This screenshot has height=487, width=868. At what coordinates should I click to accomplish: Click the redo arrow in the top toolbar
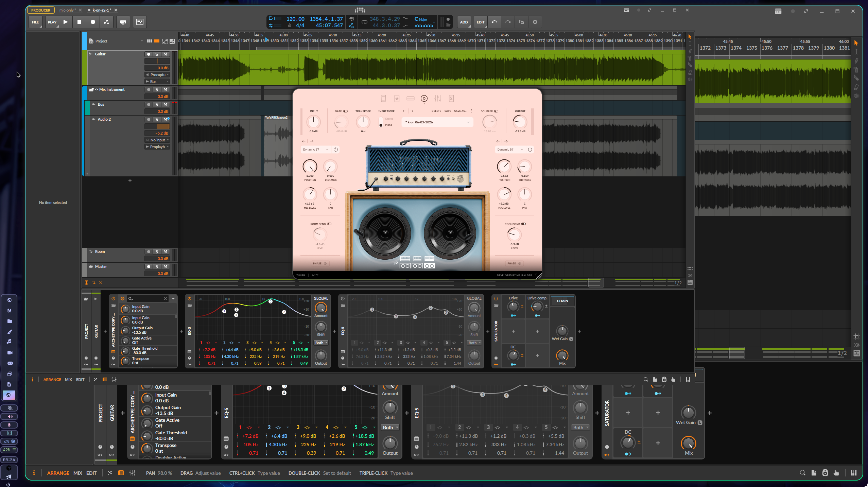point(508,22)
